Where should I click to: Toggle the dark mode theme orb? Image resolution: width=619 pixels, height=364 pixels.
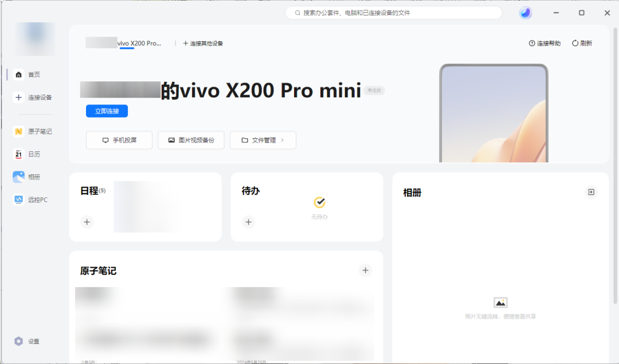coord(525,12)
